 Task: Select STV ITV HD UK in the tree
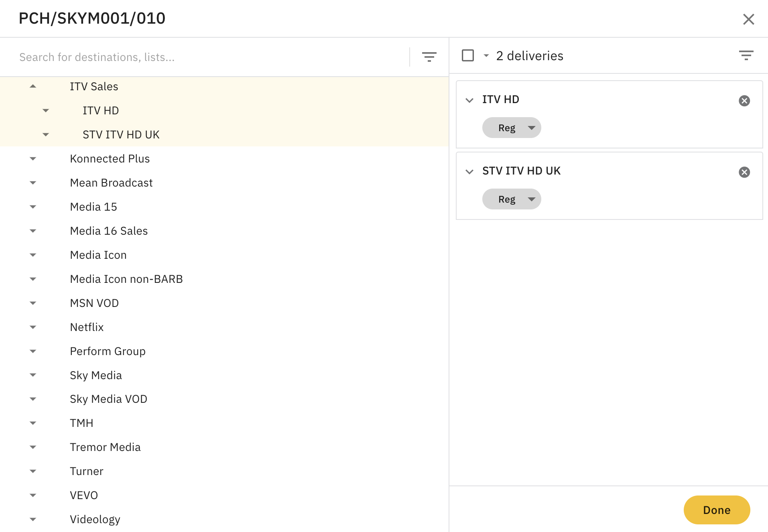121,134
